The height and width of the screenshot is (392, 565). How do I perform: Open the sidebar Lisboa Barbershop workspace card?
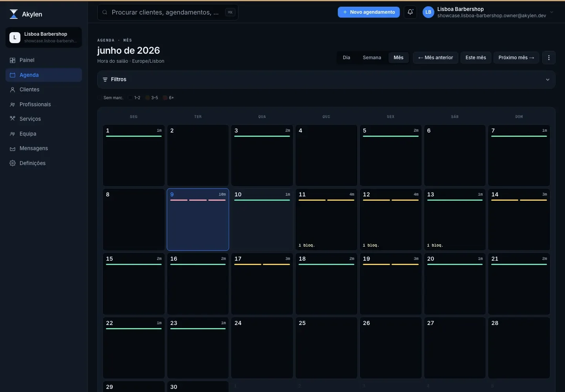tap(44, 37)
